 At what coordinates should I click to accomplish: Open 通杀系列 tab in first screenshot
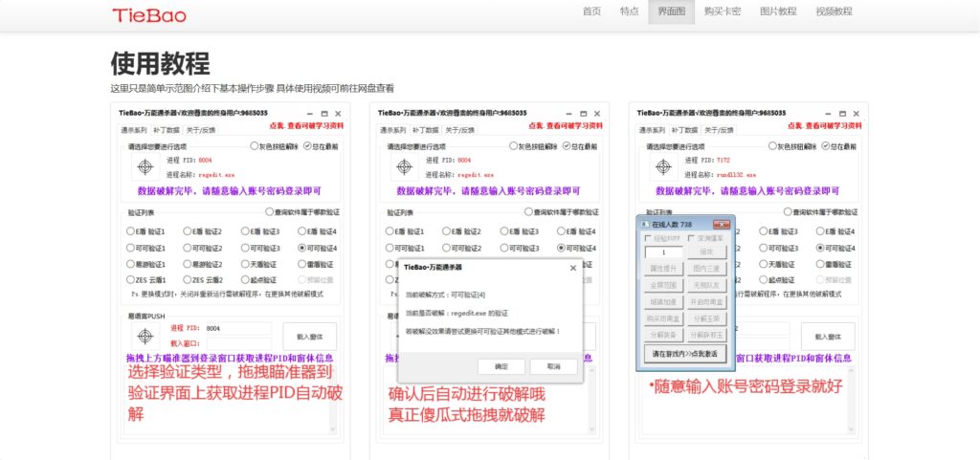[133, 130]
